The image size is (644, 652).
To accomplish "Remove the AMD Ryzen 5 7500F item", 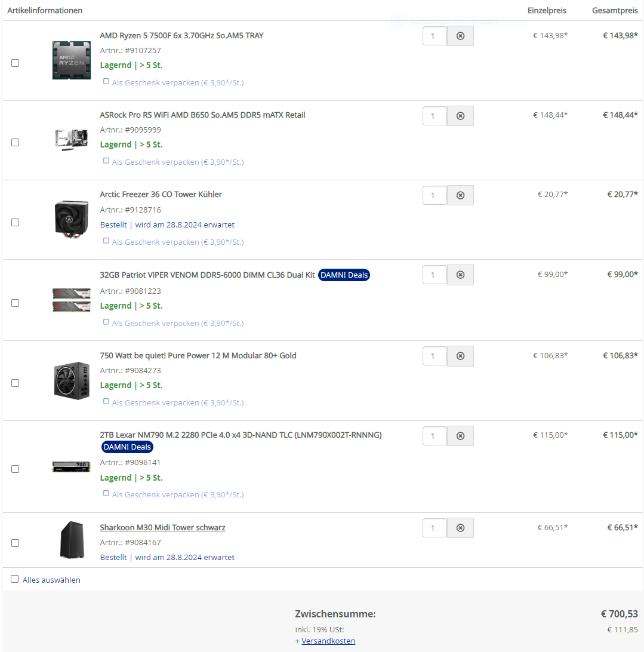I will pyautogui.click(x=460, y=36).
